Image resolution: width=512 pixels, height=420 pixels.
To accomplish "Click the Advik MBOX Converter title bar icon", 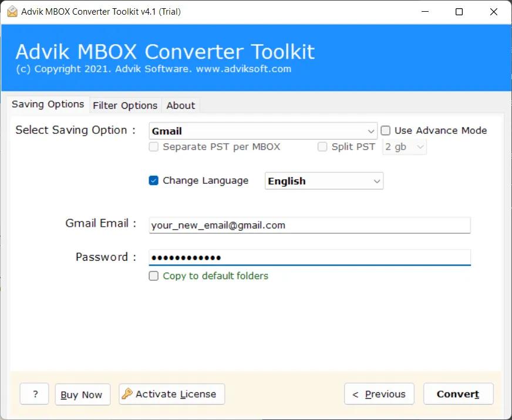I will tap(12, 11).
